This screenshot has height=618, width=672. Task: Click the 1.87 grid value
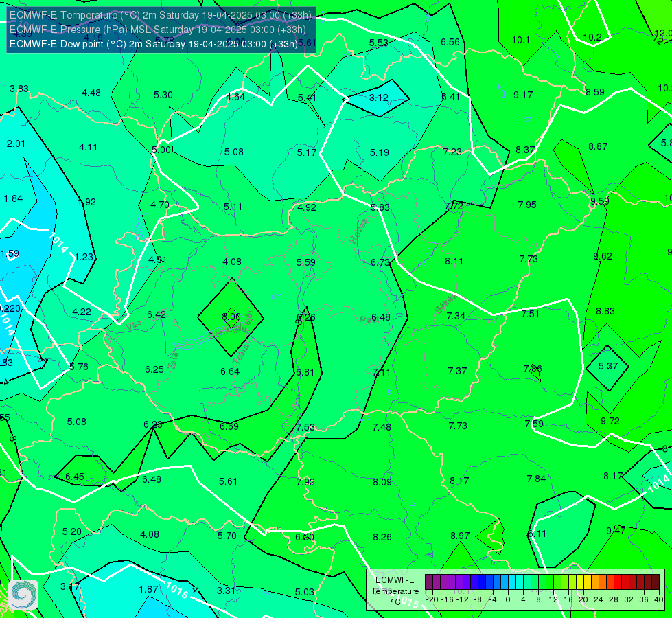coord(149,590)
